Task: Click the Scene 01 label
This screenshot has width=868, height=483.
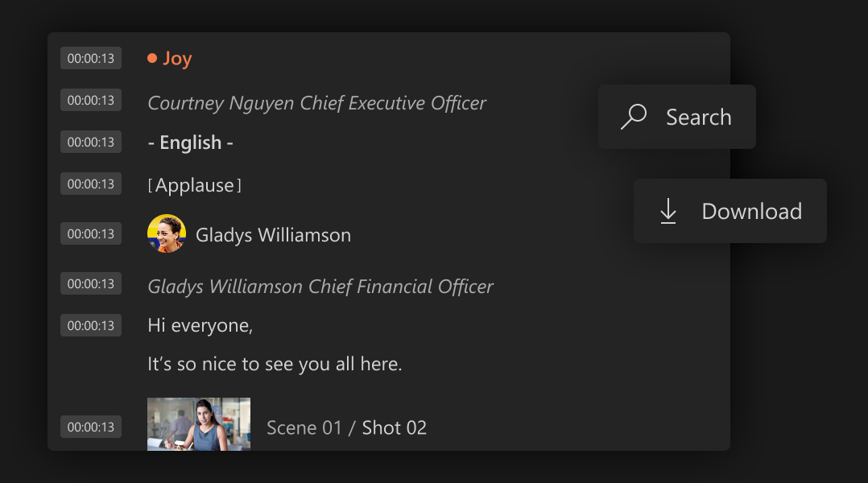Action: click(304, 427)
